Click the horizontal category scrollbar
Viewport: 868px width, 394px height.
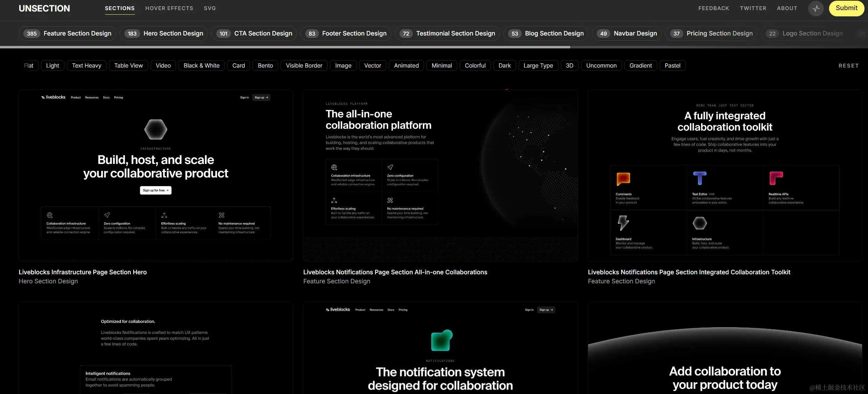coord(285,47)
